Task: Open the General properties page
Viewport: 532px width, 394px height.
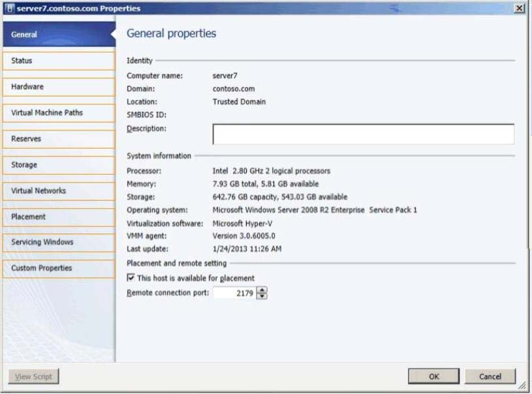Action: 59,34
